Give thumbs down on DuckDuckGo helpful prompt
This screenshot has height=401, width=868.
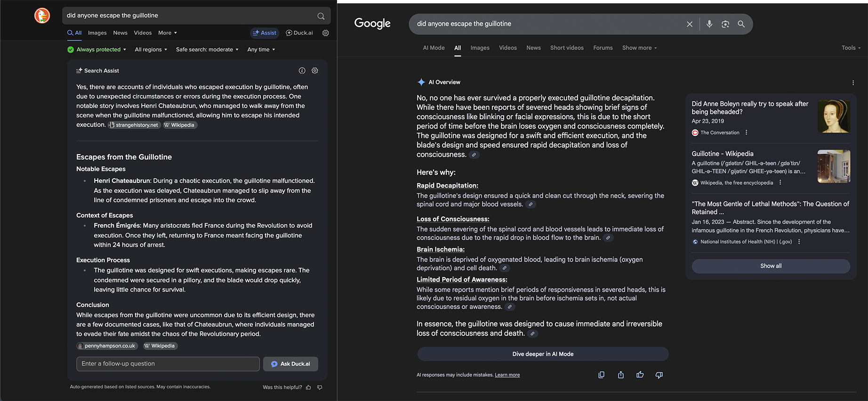pyautogui.click(x=320, y=387)
